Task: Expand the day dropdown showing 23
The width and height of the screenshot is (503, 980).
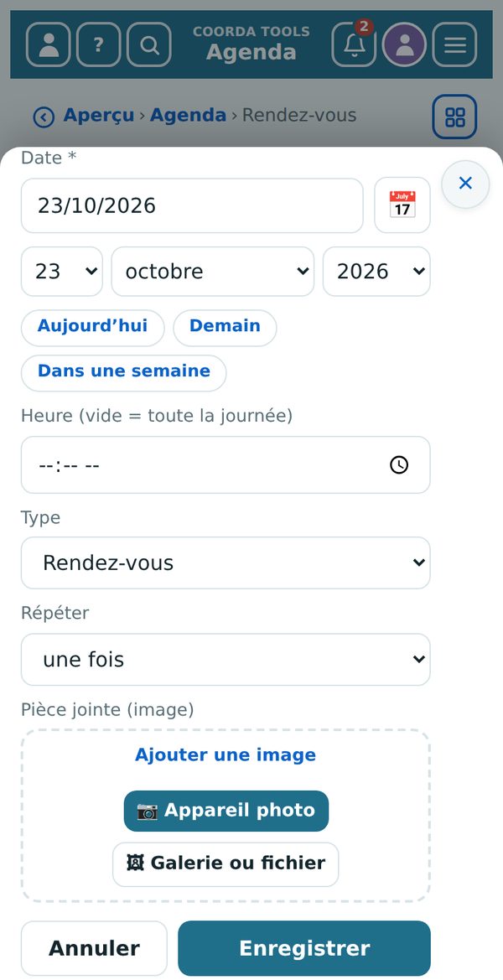Action: 62,272
